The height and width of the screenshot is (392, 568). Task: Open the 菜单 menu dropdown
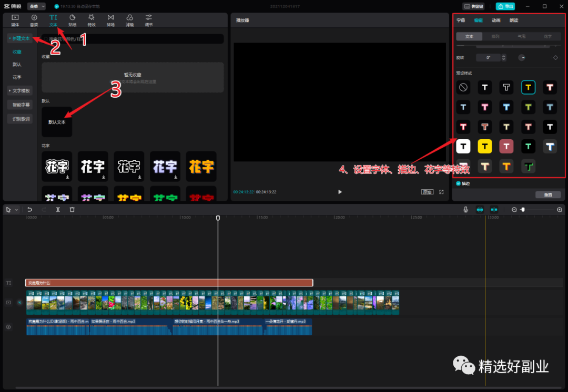point(36,6)
